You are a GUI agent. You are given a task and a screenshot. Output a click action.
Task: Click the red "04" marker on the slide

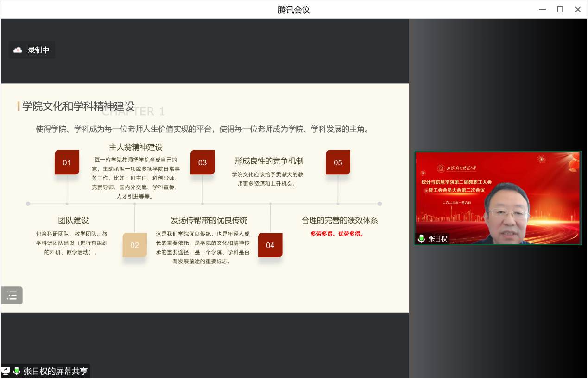(270, 245)
